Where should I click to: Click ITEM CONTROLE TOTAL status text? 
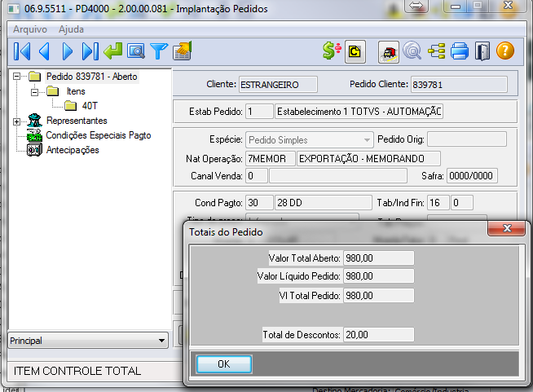tap(77, 371)
